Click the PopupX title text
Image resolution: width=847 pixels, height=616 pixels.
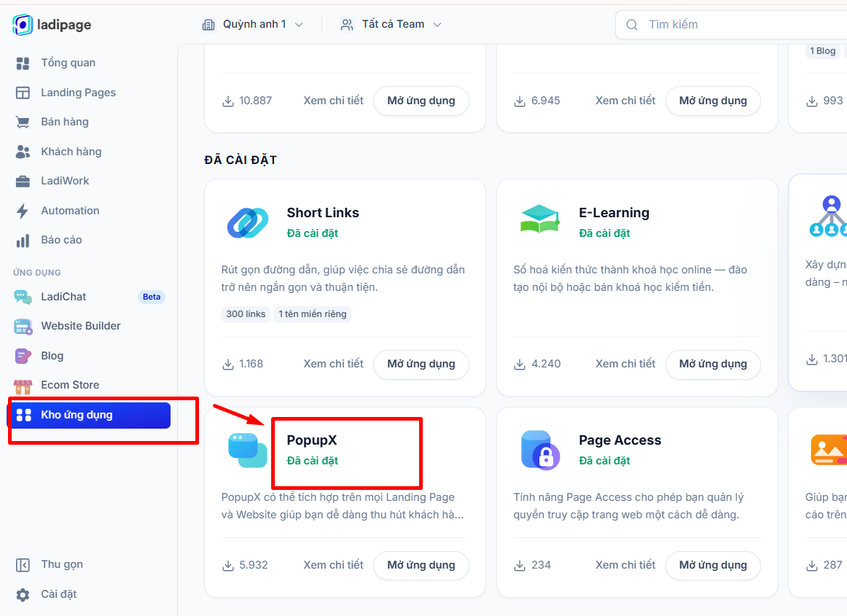tap(312, 440)
